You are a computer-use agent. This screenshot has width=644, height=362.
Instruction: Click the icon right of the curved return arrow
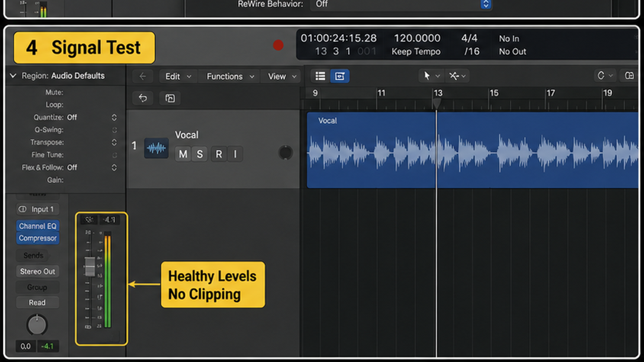tap(170, 98)
